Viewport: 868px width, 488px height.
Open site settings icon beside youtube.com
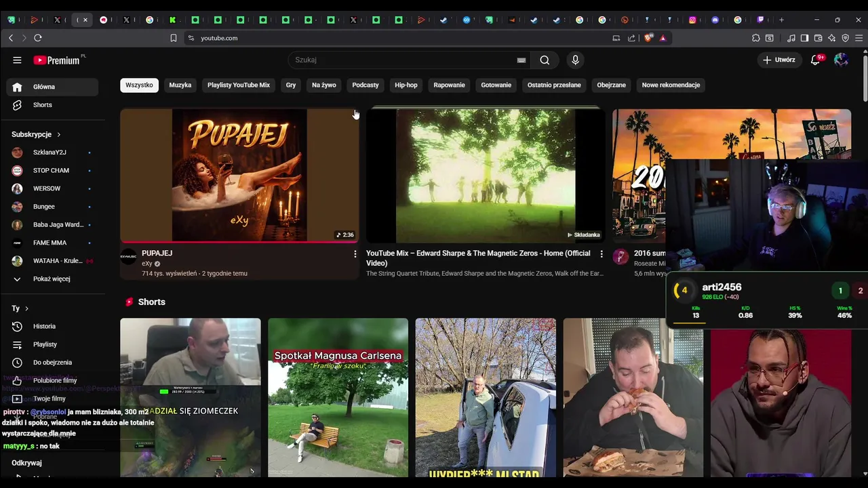(x=191, y=38)
